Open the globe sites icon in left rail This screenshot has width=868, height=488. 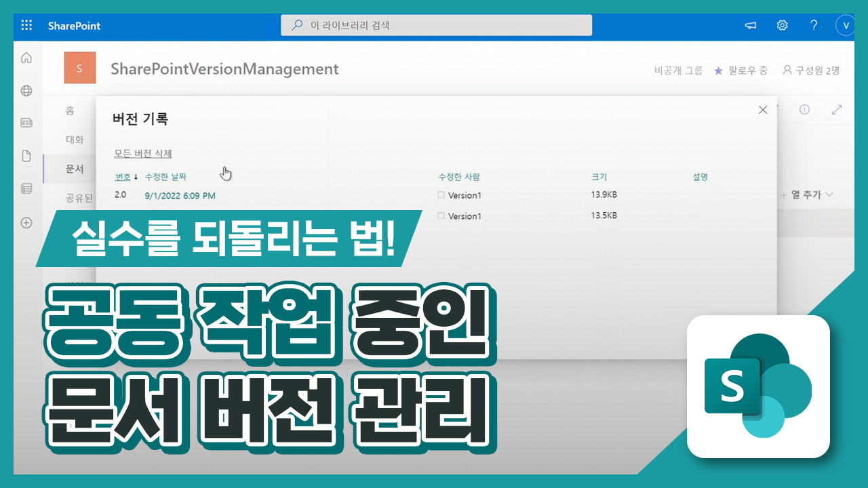pos(26,91)
